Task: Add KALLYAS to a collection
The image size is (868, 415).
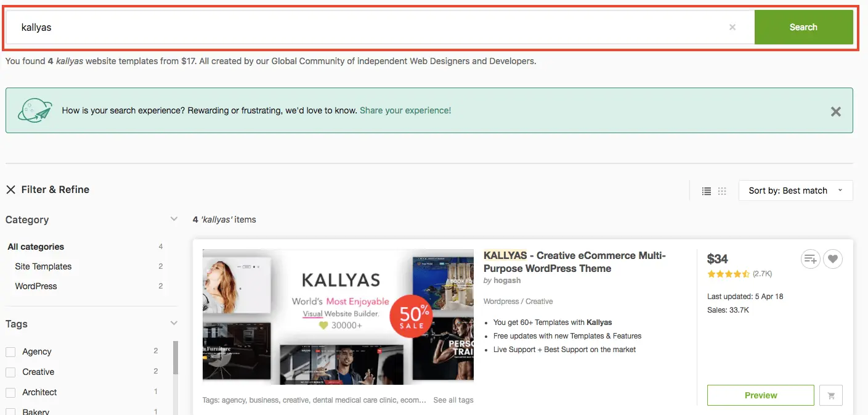Action: 810,259
